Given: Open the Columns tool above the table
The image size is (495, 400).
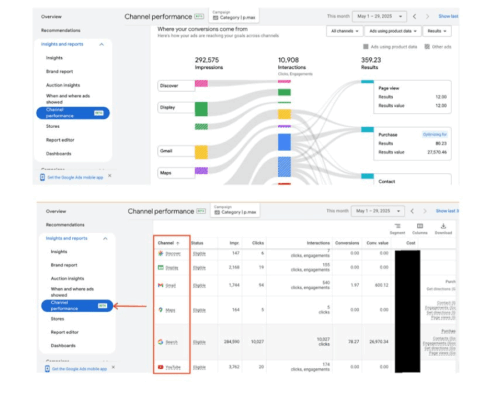Looking at the screenshot, I should 420,229.
